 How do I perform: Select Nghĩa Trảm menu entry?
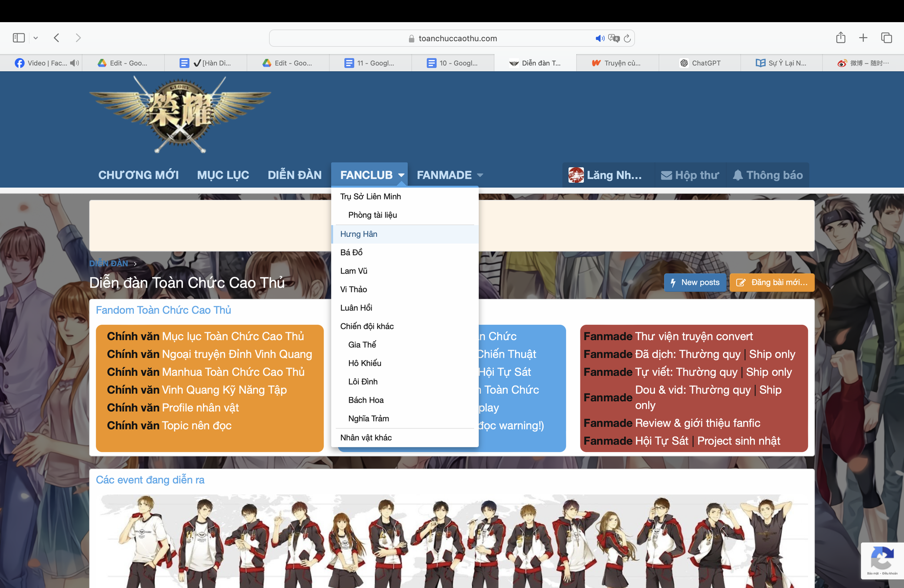pos(405,419)
